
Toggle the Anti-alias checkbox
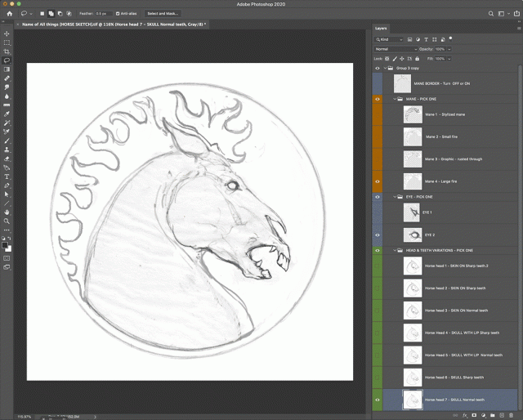[x=118, y=14]
